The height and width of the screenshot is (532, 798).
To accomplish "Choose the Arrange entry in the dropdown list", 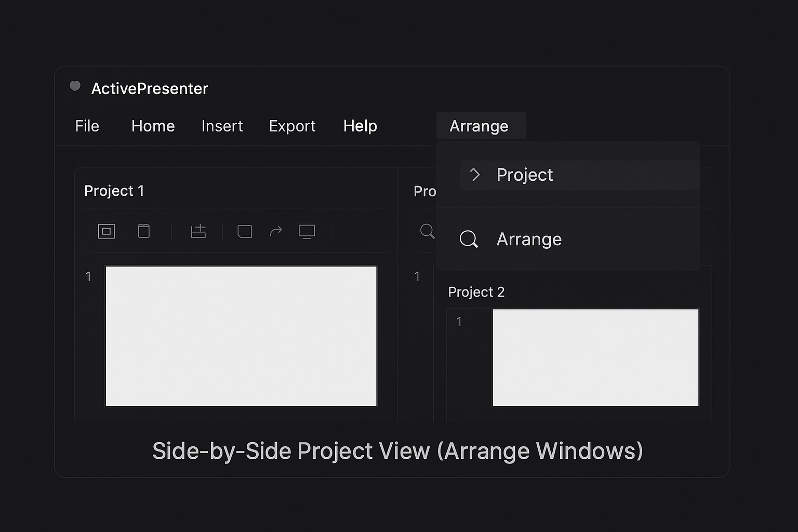I will [x=529, y=240].
